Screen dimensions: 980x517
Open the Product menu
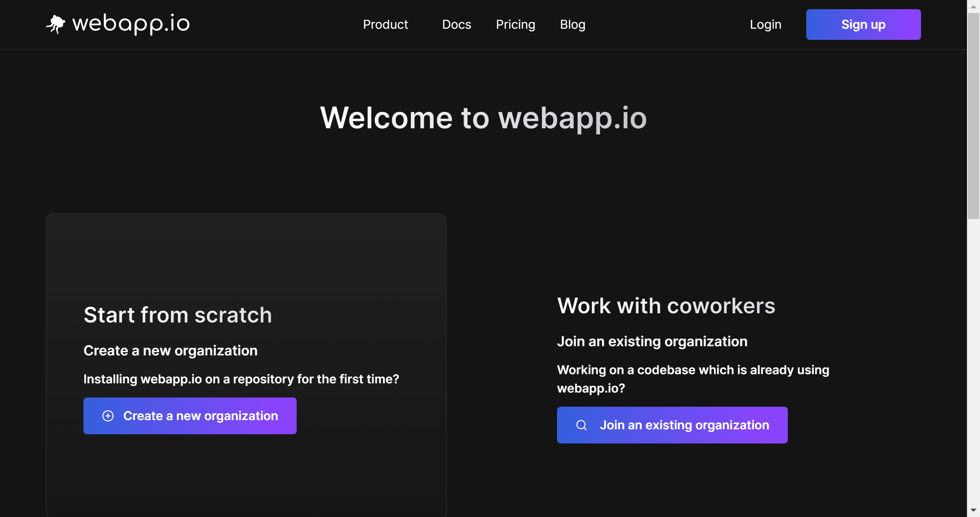tap(385, 25)
